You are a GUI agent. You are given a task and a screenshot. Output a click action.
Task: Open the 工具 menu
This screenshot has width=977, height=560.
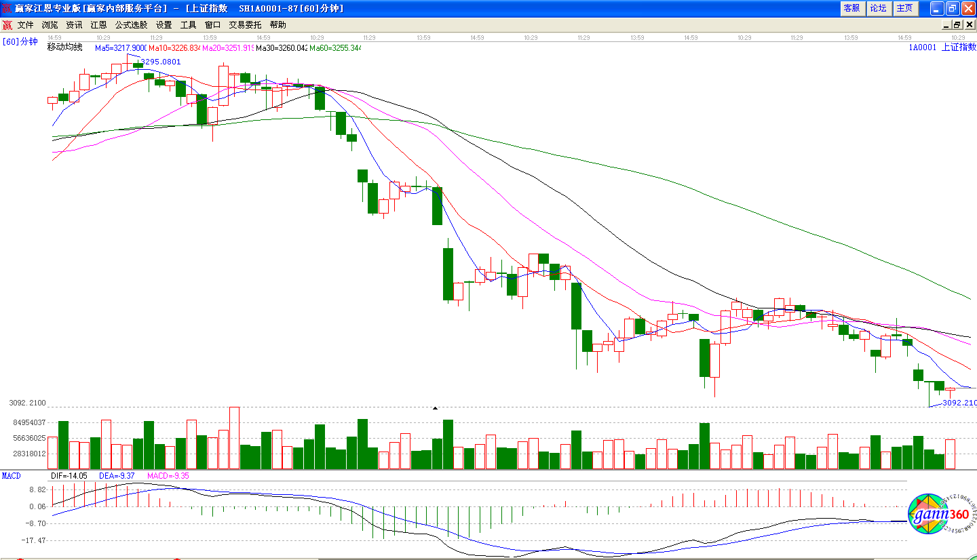(188, 24)
